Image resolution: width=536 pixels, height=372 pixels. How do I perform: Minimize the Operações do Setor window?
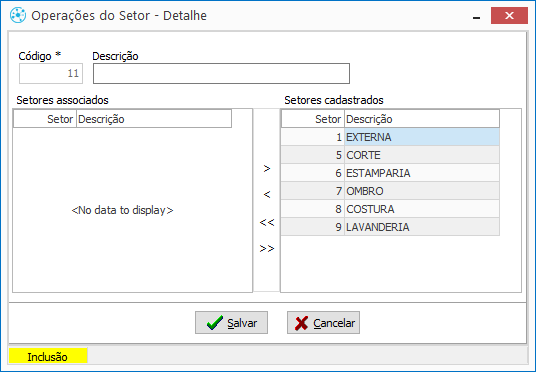click(476, 16)
